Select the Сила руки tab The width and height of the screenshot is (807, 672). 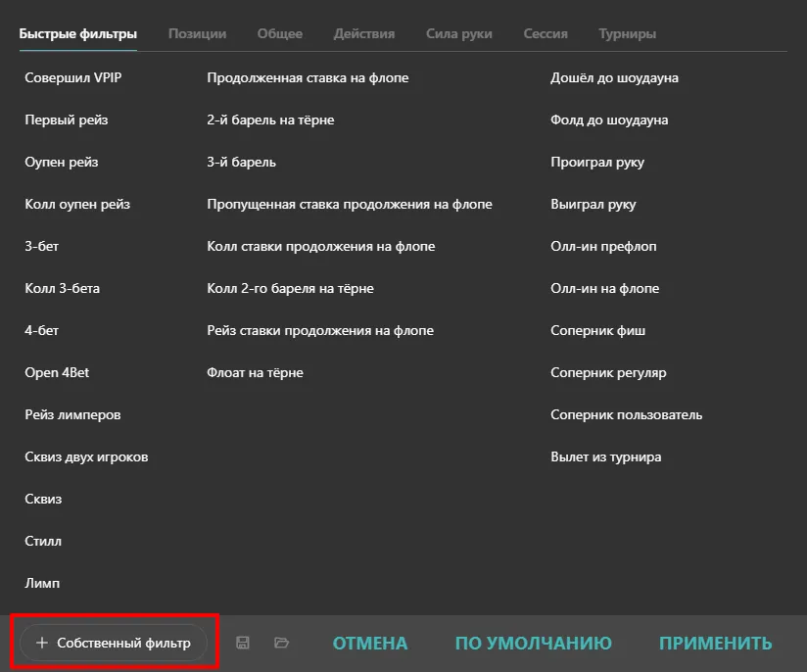coord(458,33)
